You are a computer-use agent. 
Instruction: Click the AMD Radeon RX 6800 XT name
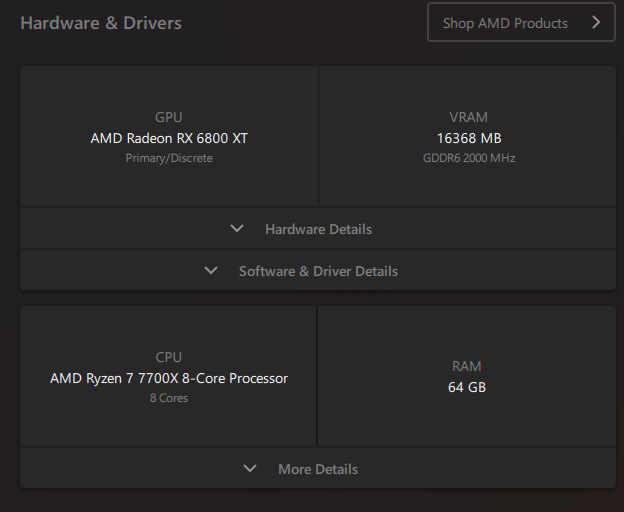pyautogui.click(x=169, y=138)
